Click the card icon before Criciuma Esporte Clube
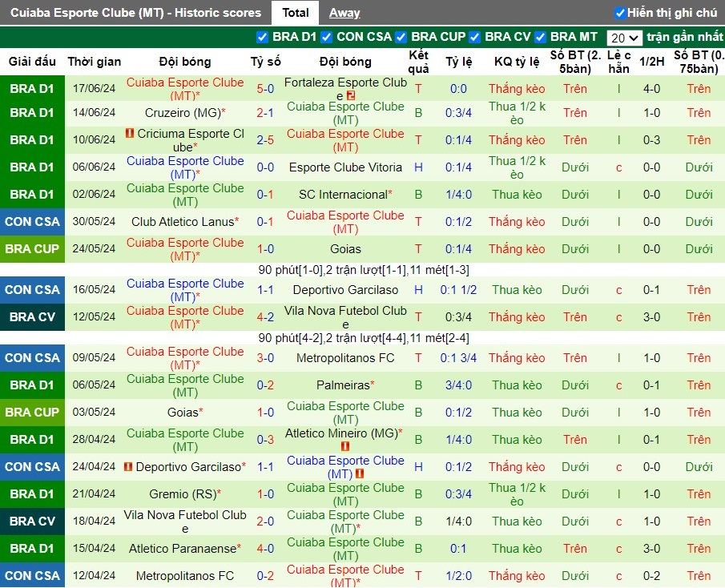725x588 pixels. (130, 133)
